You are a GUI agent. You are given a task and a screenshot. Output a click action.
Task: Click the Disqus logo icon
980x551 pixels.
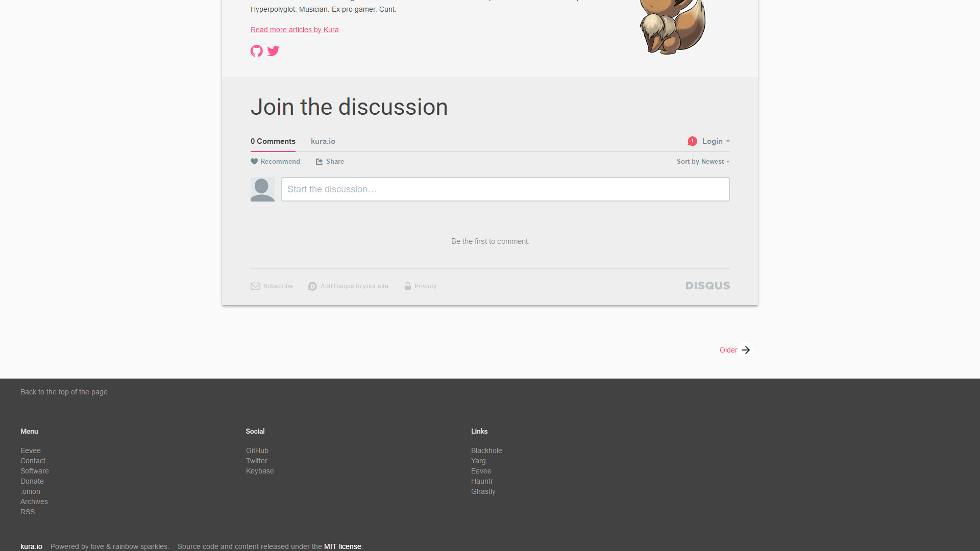(x=707, y=285)
